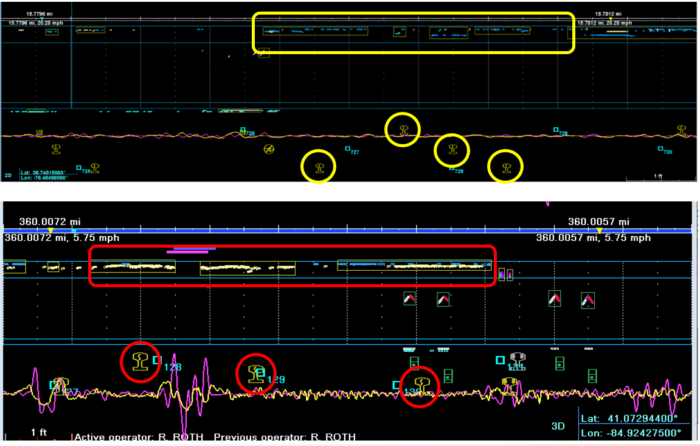
Task: Click the blue mileage ruler bar, lower panel
Action: tap(347, 231)
